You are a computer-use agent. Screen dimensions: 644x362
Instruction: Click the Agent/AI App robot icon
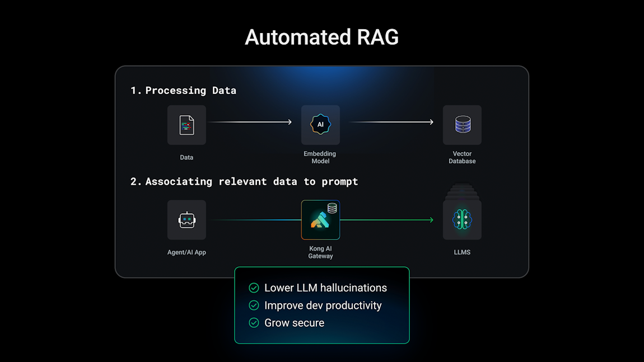(x=186, y=220)
